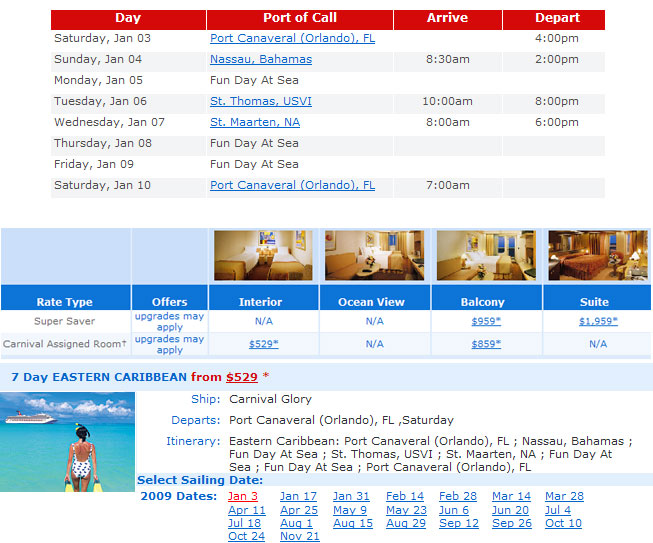Select Jul 4 sailing date
The height and width of the screenshot is (543, 653).
click(x=558, y=510)
